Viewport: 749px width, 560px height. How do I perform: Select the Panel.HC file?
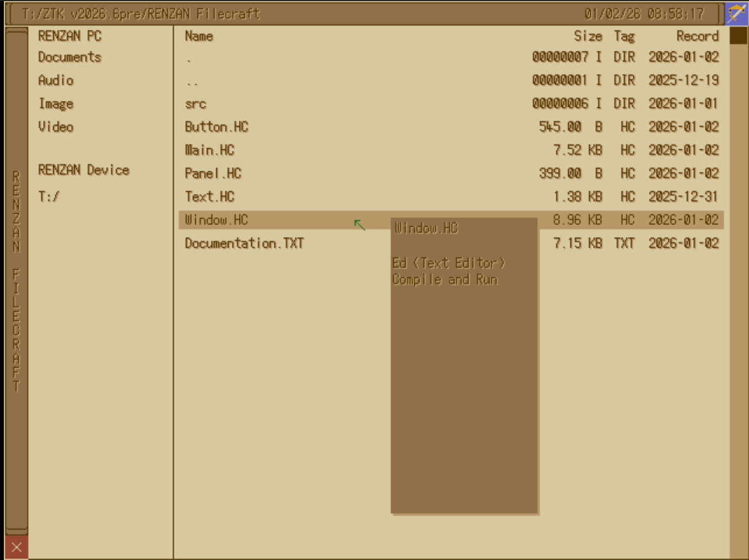[x=451, y=173]
